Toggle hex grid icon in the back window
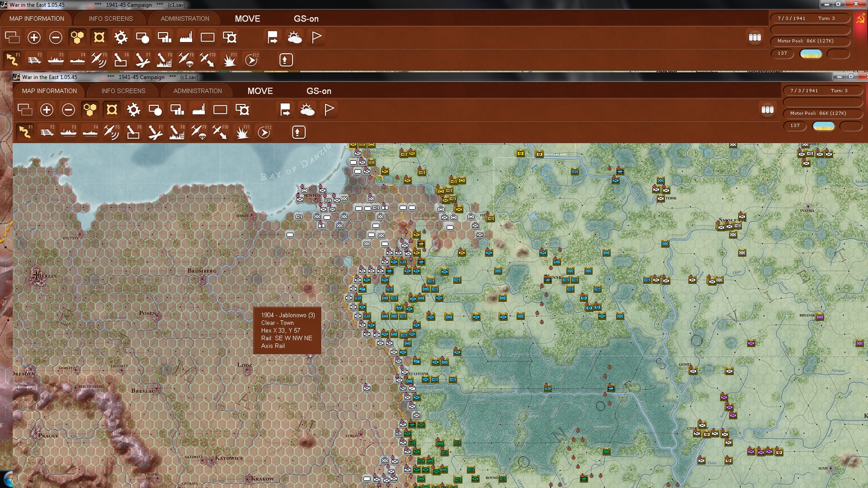Image resolution: width=868 pixels, height=488 pixels. point(77,38)
